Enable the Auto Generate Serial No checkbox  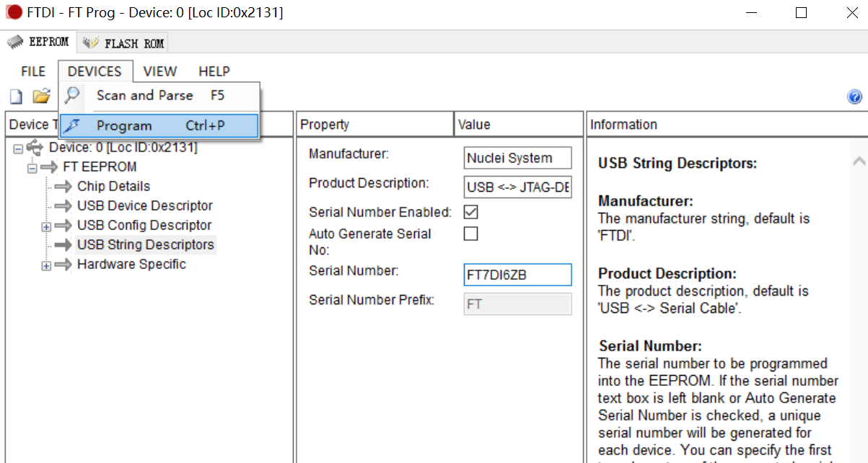tap(470, 234)
